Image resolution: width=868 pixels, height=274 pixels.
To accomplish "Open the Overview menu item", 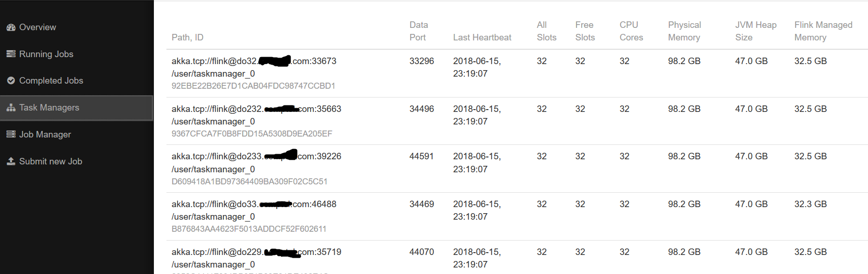I will pyautogui.click(x=38, y=27).
